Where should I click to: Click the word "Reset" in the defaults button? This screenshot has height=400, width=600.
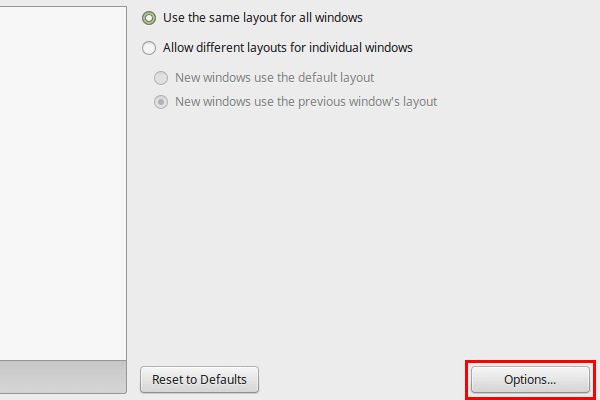click(167, 380)
